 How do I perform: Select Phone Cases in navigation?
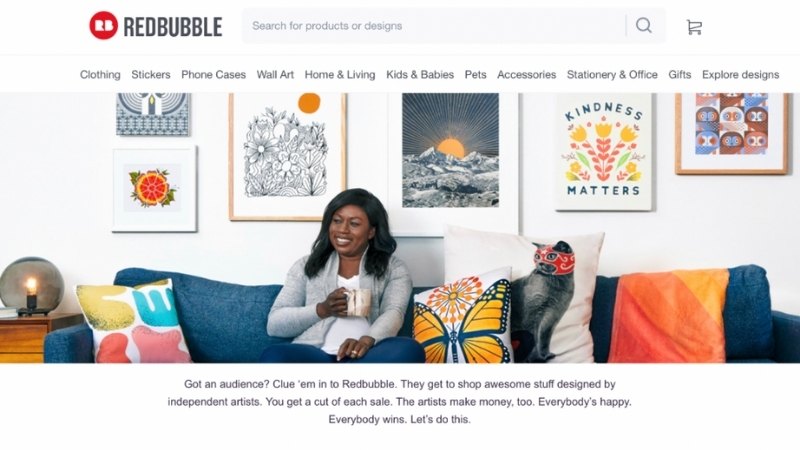[213, 74]
